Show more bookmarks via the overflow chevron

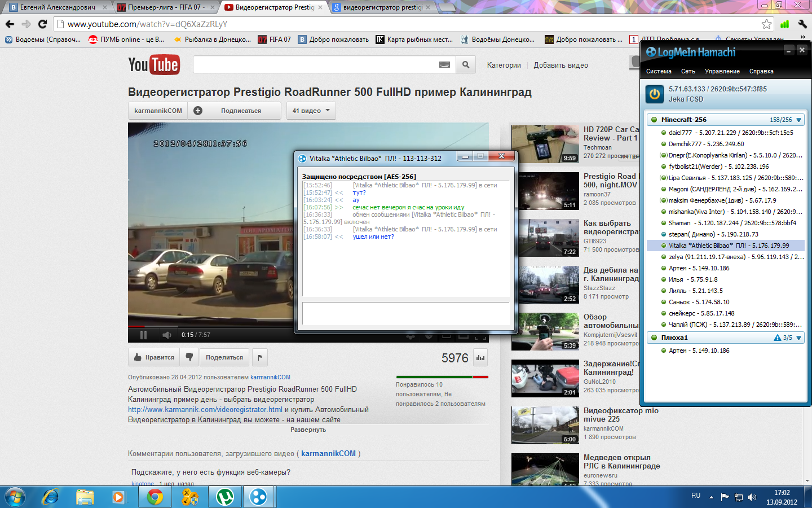pos(803,37)
